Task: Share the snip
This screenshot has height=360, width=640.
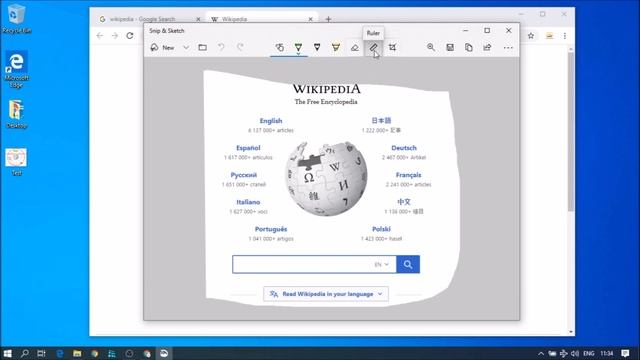Action: pyautogui.click(x=487, y=47)
